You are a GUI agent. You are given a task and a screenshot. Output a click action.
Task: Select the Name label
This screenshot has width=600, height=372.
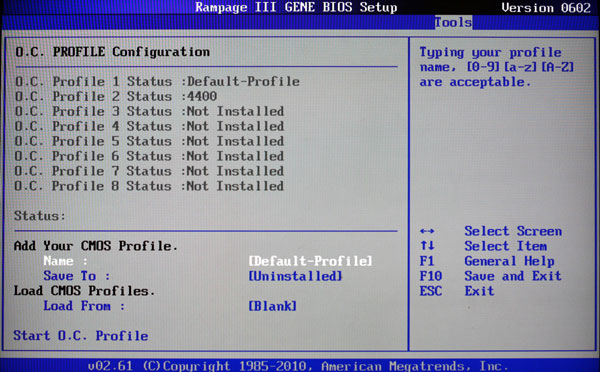coord(65,261)
